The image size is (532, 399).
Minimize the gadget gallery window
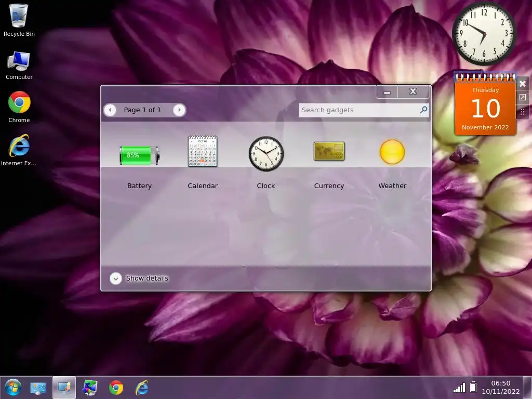pyautogui.click(x=387, y=91)
